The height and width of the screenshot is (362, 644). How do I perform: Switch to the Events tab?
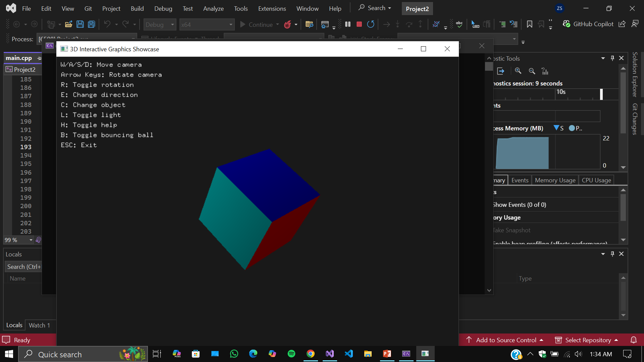tap(520, 180)
